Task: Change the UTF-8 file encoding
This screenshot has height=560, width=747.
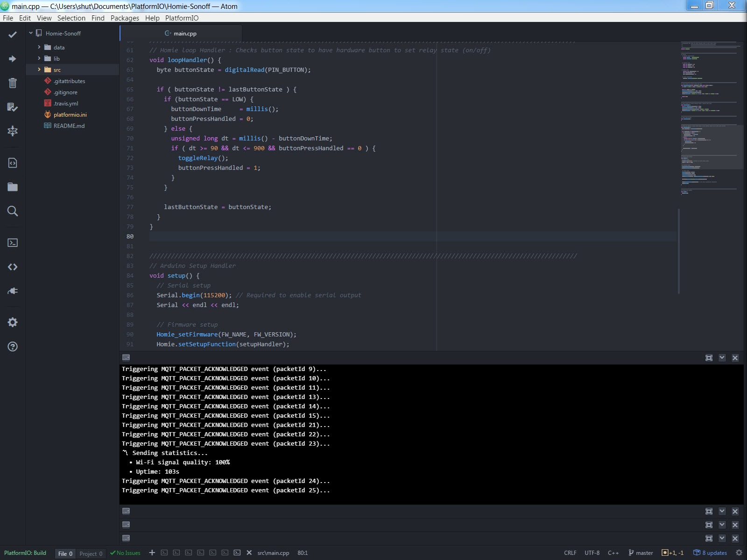Action: pos(592,553)
